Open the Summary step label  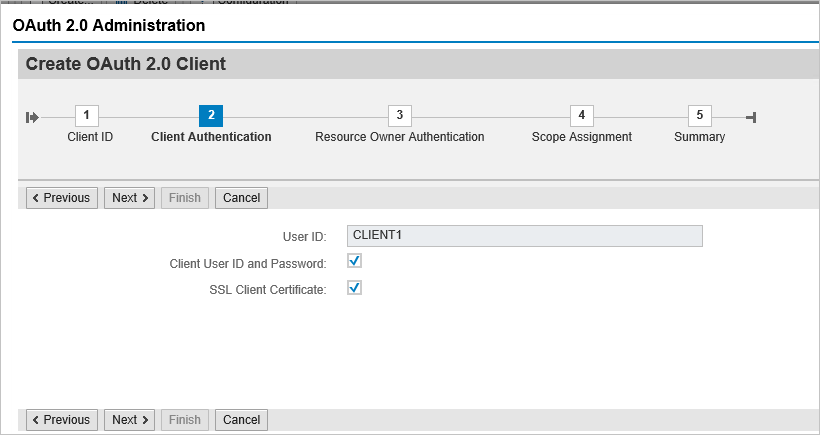coord(699,137)
